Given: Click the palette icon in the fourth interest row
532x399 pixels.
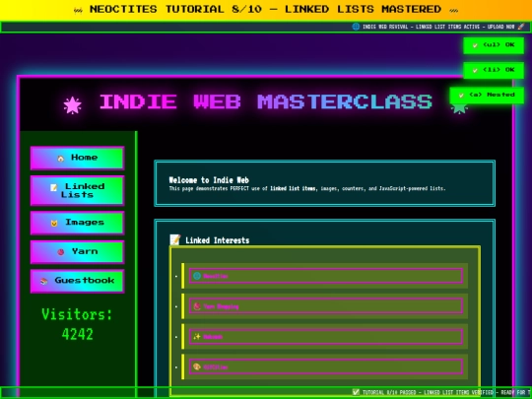Looking at the screenshot, I should coord(197,366).
